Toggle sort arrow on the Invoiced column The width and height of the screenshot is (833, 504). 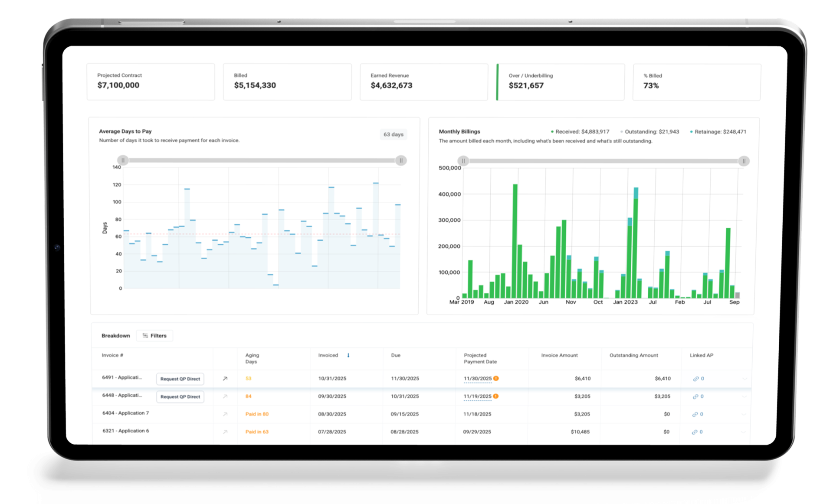[348, 355]
